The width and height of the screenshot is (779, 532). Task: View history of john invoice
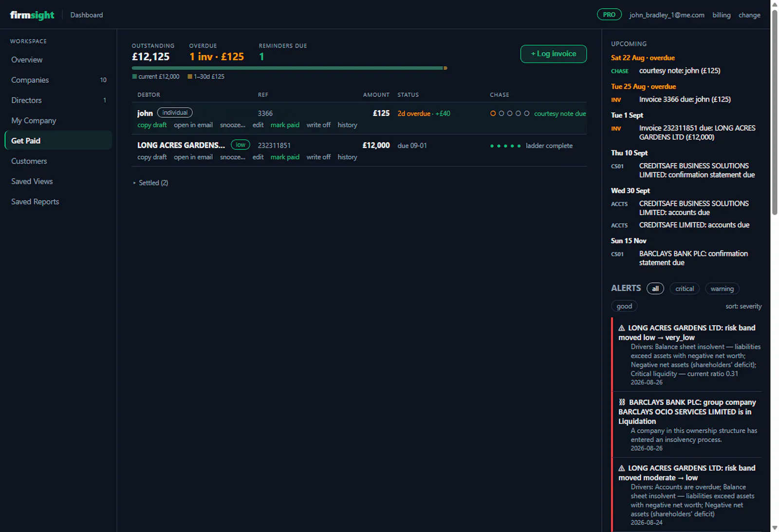pos(347,125)
